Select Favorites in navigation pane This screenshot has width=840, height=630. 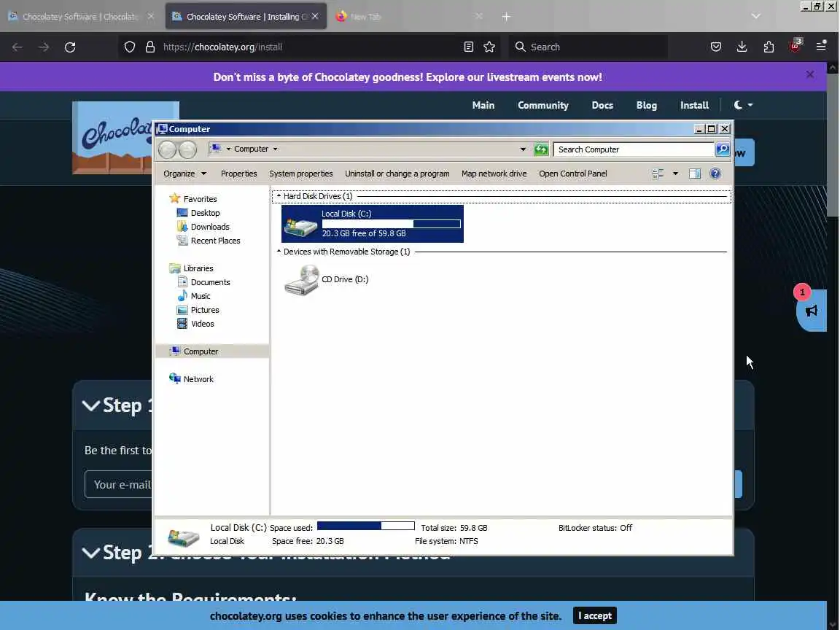click(192, 199)
